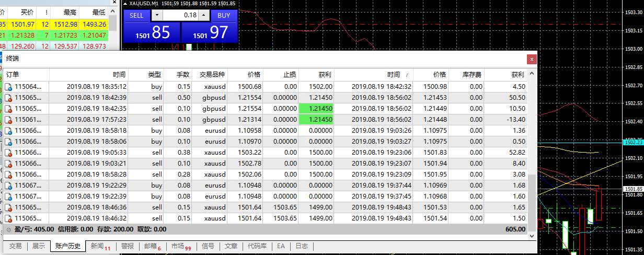This screenshot has width=644, height=255.
Task: Click the buy order icon of 19:22:29 eurusd row
Action: (8, 186)
